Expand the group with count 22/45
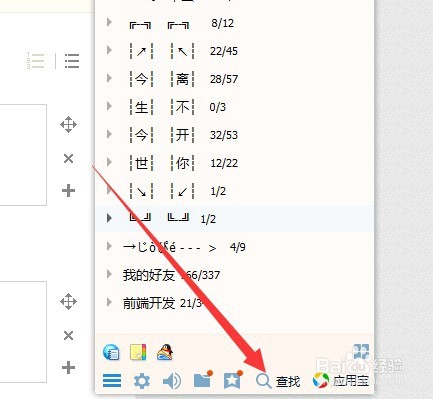The image size is (433, 399). pos(109,50)
